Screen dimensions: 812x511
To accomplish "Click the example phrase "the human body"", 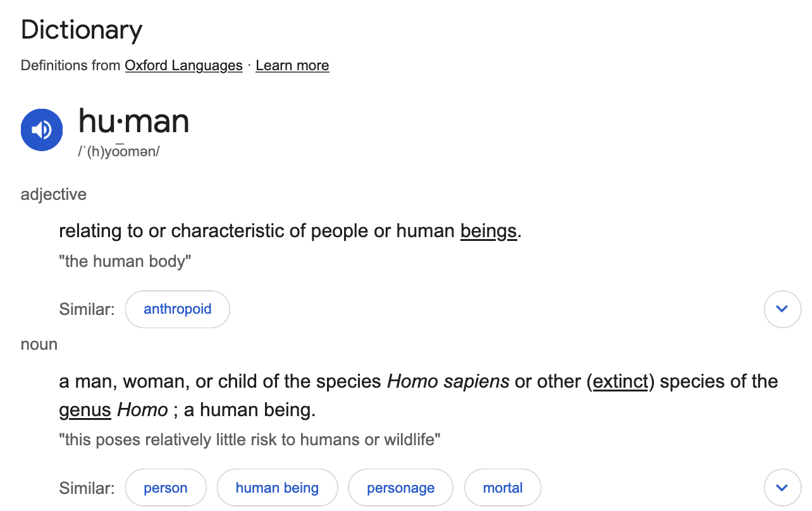I will [125, 261].
